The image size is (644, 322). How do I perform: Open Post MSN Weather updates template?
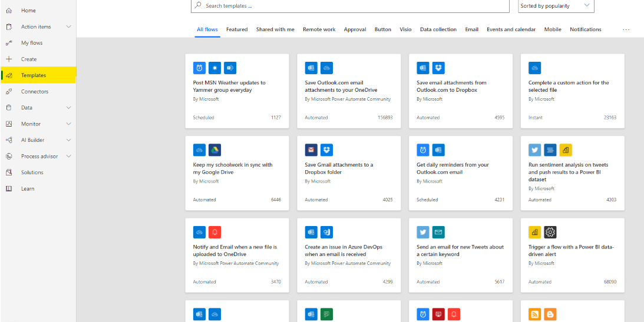(229, 87)
